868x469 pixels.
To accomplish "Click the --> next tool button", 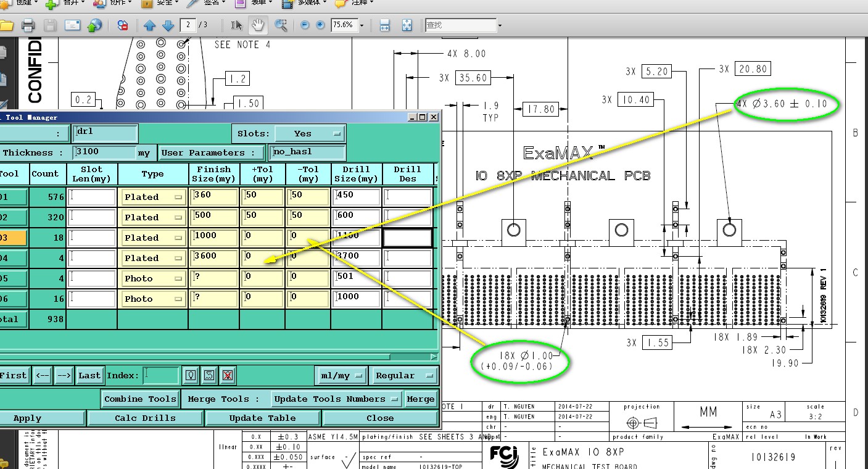I will click(64, 375).
